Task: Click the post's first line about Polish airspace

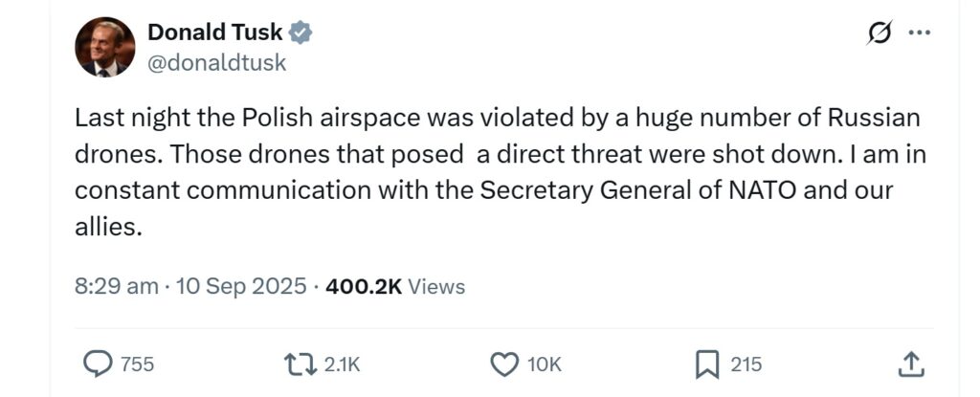Action: point(497,120)
